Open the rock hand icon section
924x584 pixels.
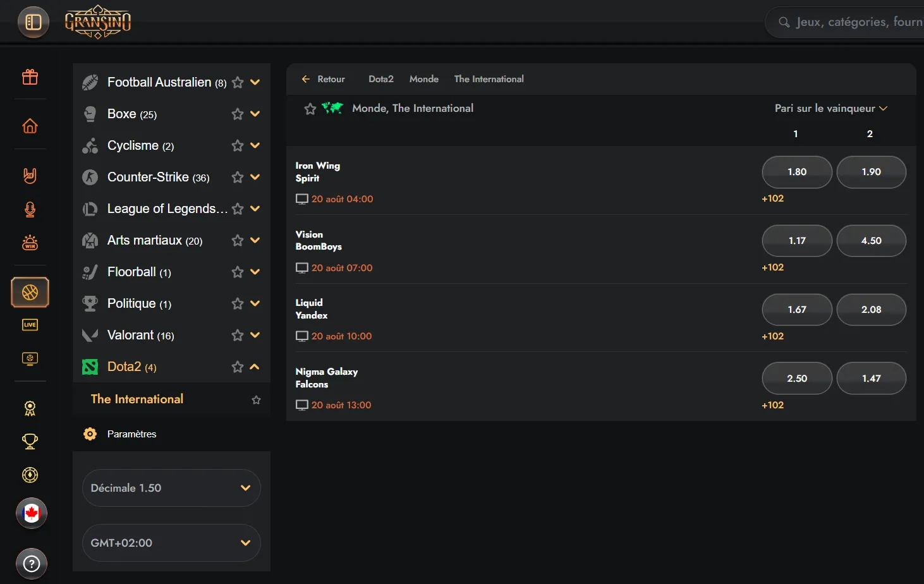click(x=30, y=175)
